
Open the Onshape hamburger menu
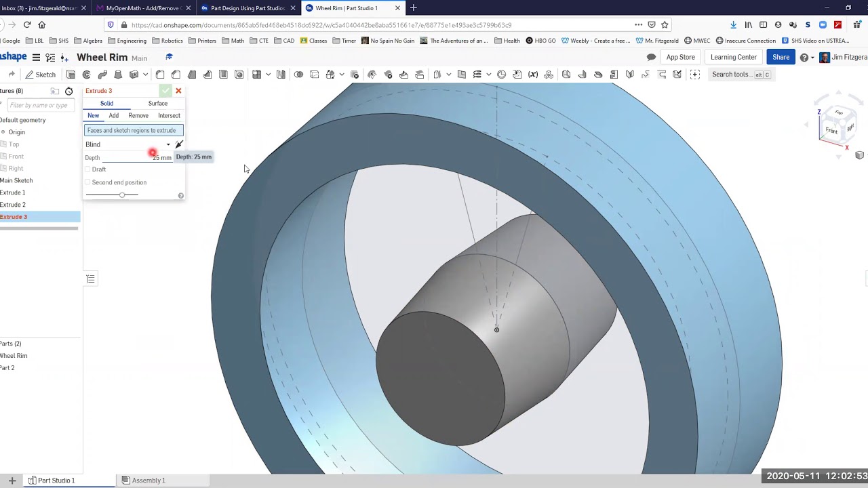point(36,58)
